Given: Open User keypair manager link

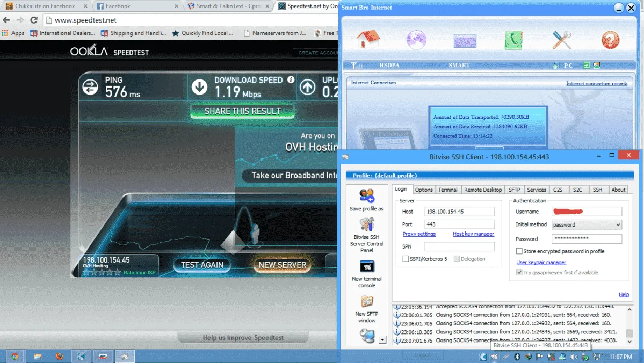Looking at the screenshot, I should click(541, 263).
